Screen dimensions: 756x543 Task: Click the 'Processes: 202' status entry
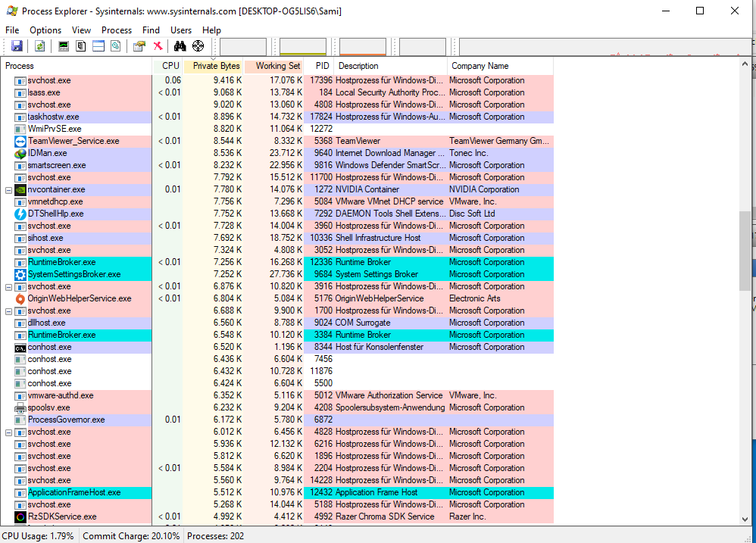tap(216, 536)
